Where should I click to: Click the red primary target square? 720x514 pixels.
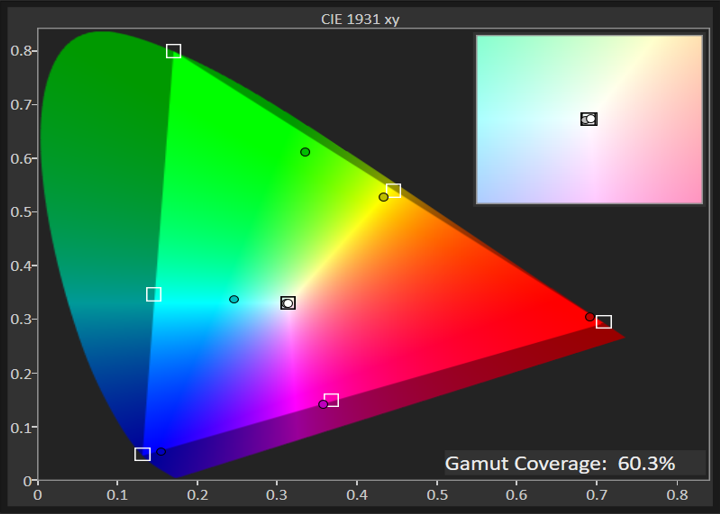tap(603, 322)
